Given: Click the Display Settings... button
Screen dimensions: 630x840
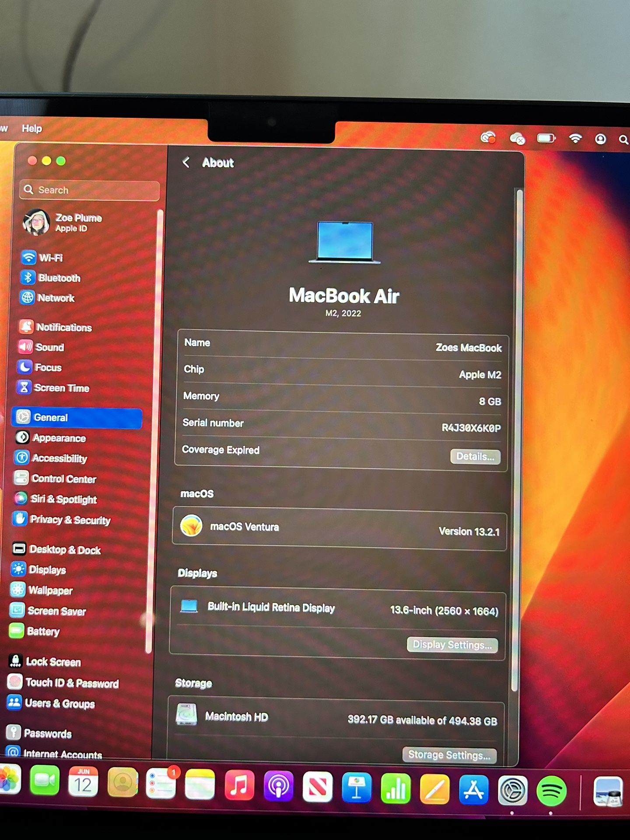Looking at the screenshot, I should [452, 644].
